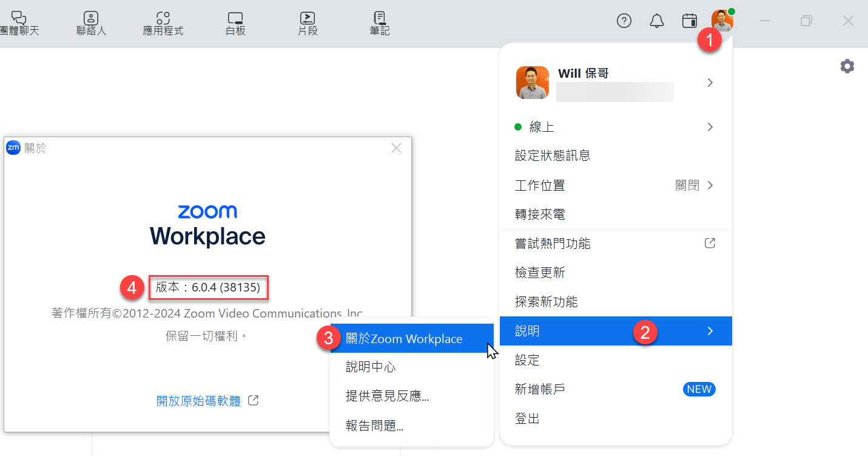Open 設定 from the profile menu
The height and width of the screenshot is (456, 868).
coord(616,360)
